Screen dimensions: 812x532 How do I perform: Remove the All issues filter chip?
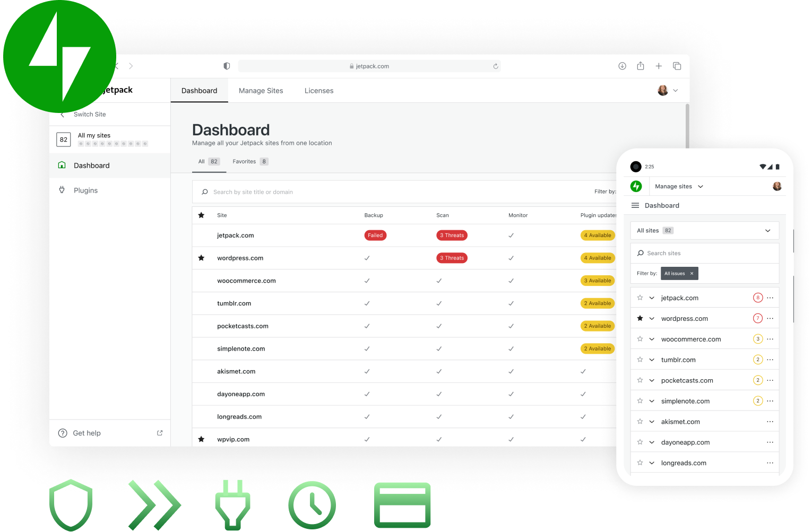pyautogui.click(x=692, y=274)
